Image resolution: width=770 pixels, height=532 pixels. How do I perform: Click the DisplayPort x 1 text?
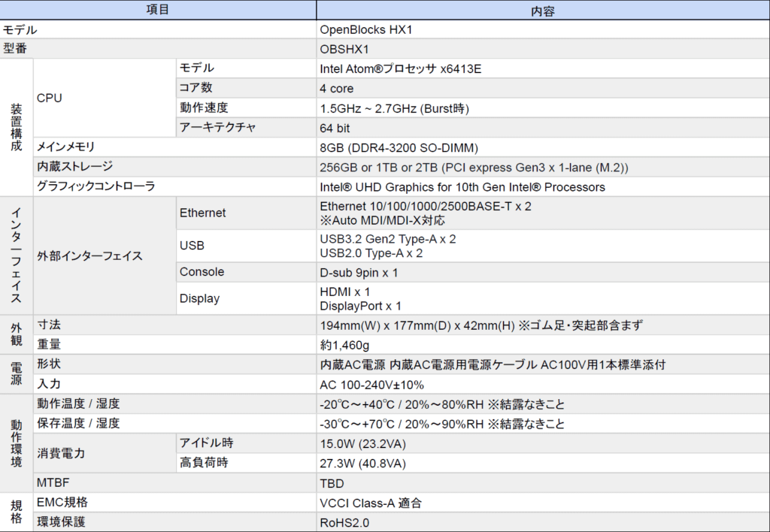pos(360,306)
